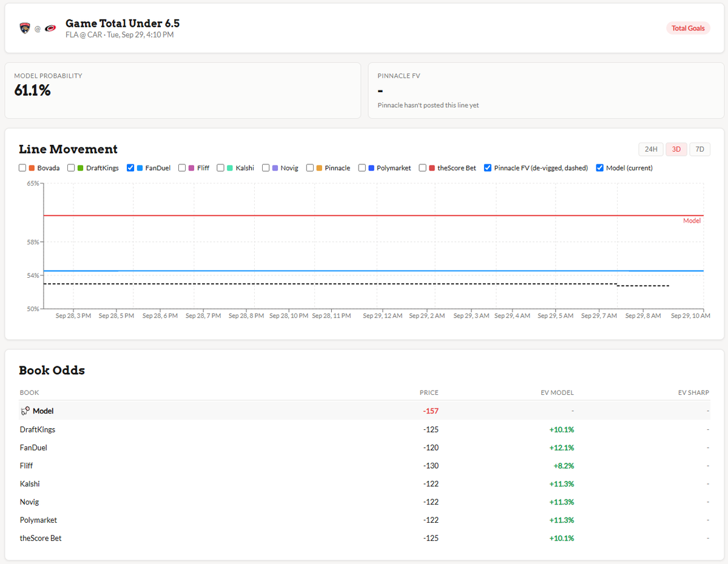
Task: Click the Novig row in Book Odds
Action: point(364,502)
